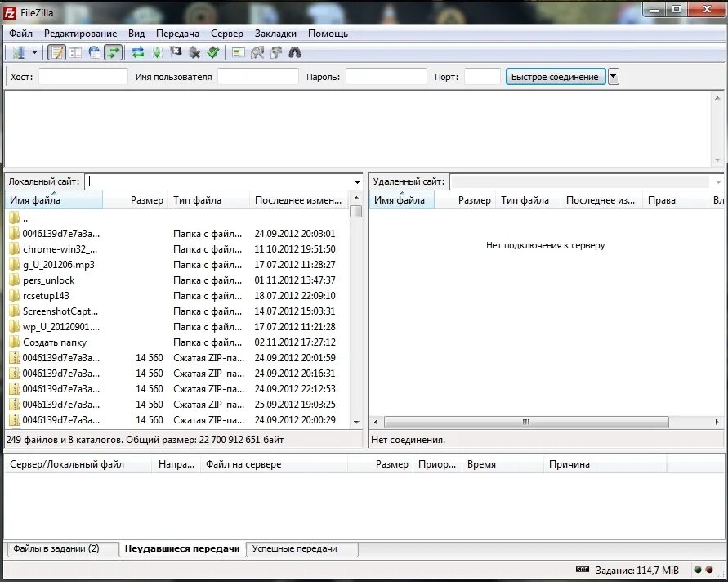
Task: Click the remote pane right scroll arrow
Action: coord(717,423)
